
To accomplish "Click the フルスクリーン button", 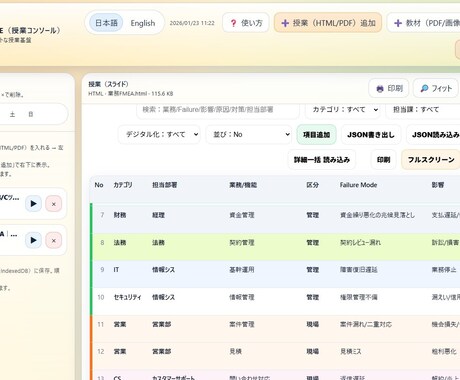I will click(x=431, y=160).
